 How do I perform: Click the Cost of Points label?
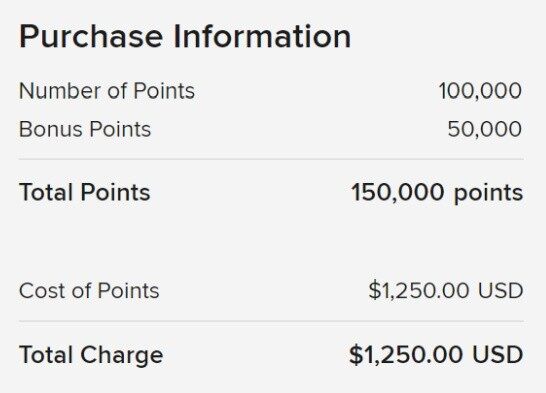click(x=89, y=290)
